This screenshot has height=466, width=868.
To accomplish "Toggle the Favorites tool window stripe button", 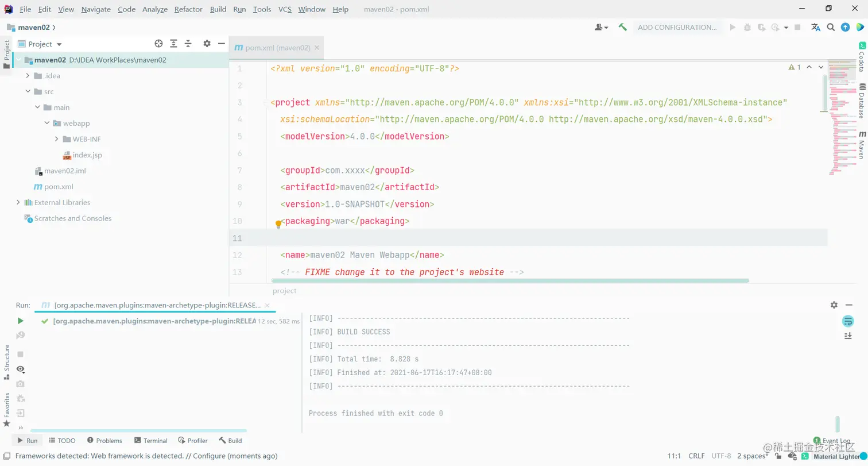I will [x=6, y=410].
